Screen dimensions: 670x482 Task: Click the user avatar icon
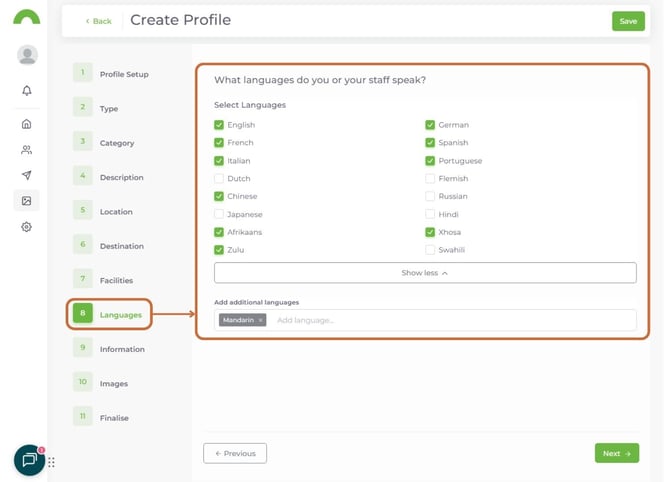click(27, 55)
